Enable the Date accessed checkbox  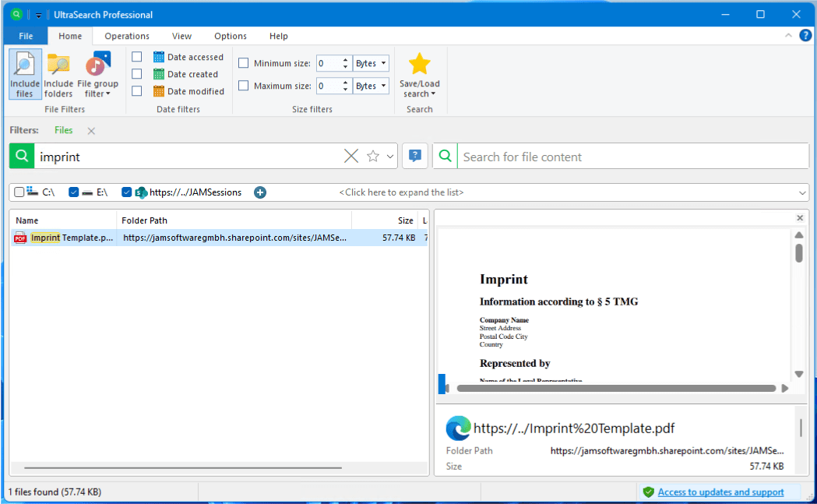(137, 57)
